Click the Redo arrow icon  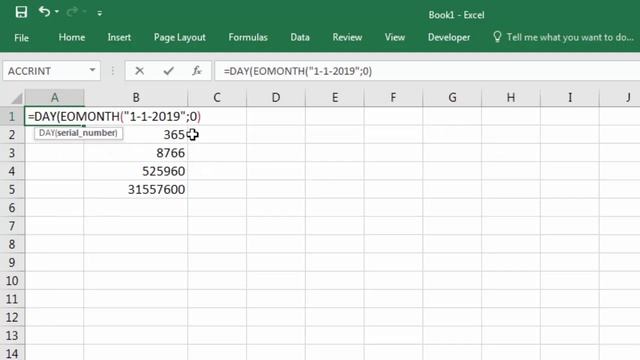pyautogui.click(x=72, y=12)
